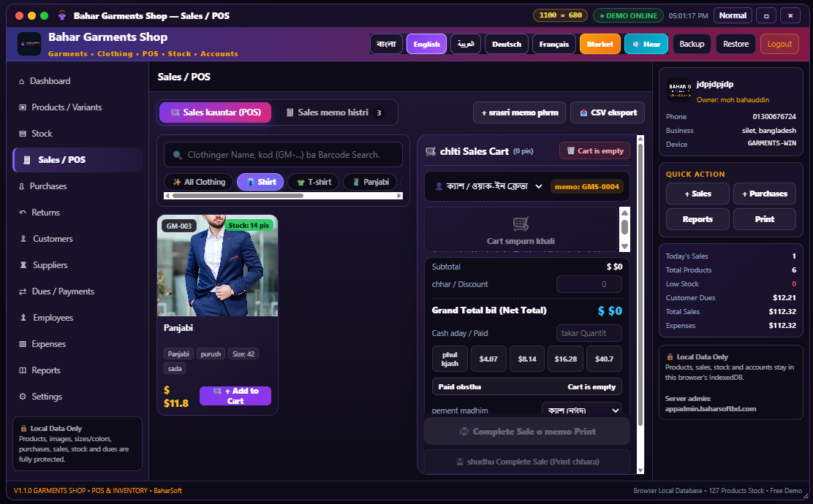Click the Hear speaker button

click(x=646, y=44)
